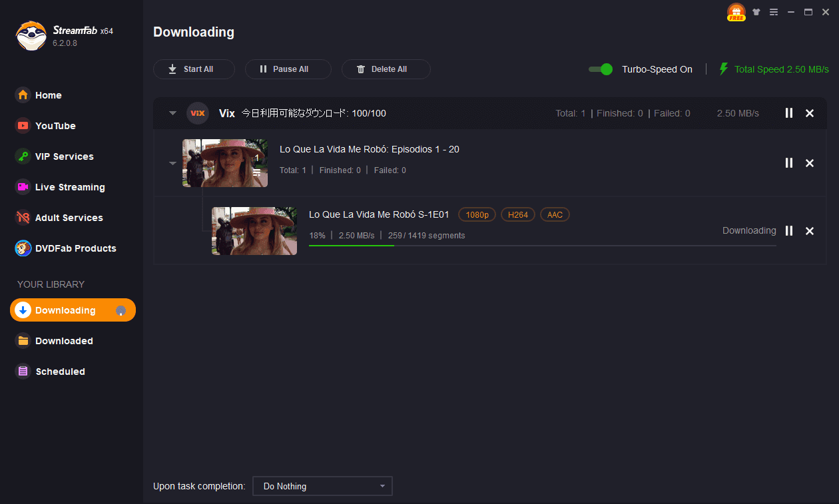The width and height of the screenshot is (839, 504).
Task: Click the VIP Services key icon
Action: pyautogui.click(x=23, y=156)
